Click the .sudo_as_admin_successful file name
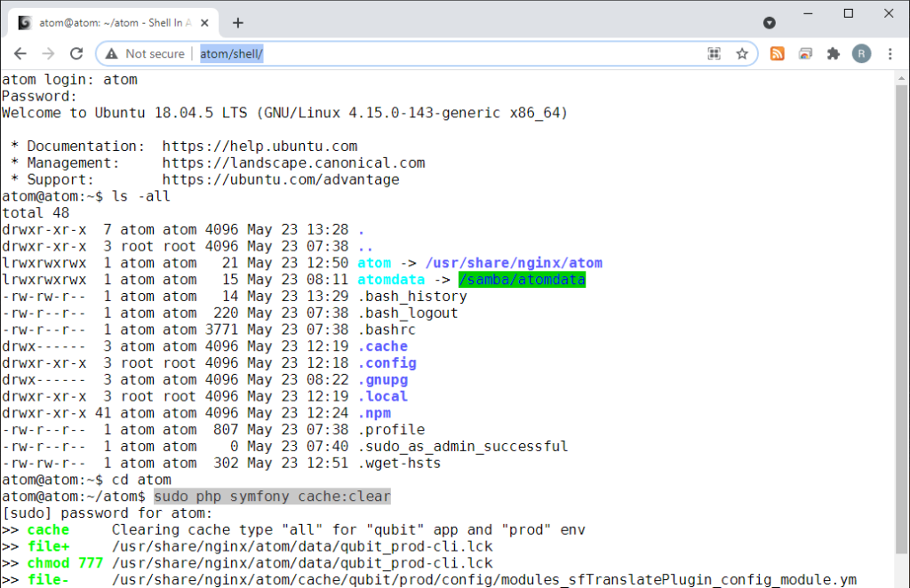This screenshot has width=910, height=588. coord(462,447)
